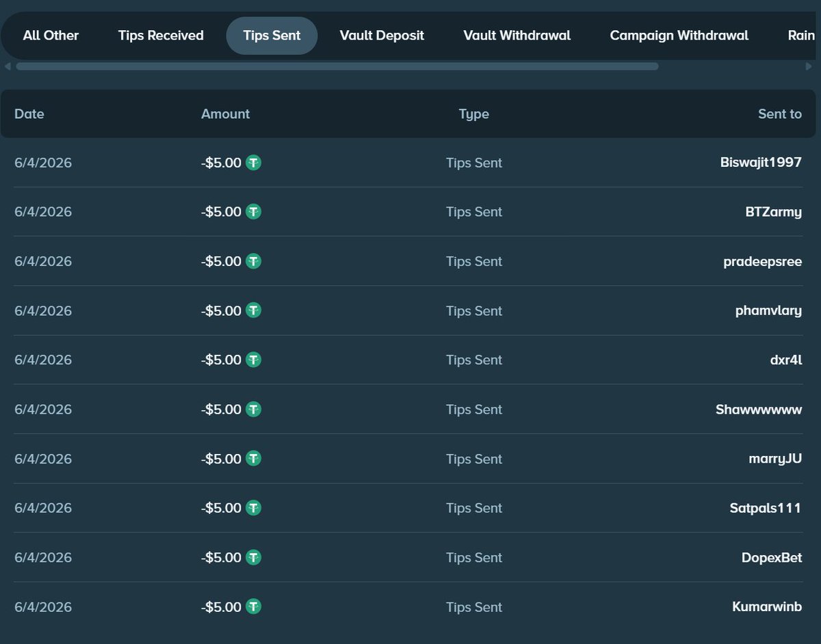Click the Tether coin icon in Biswajit1997 row
This screenshot has width=821, height=644.
pyautogui.click(x=254, y=163)
